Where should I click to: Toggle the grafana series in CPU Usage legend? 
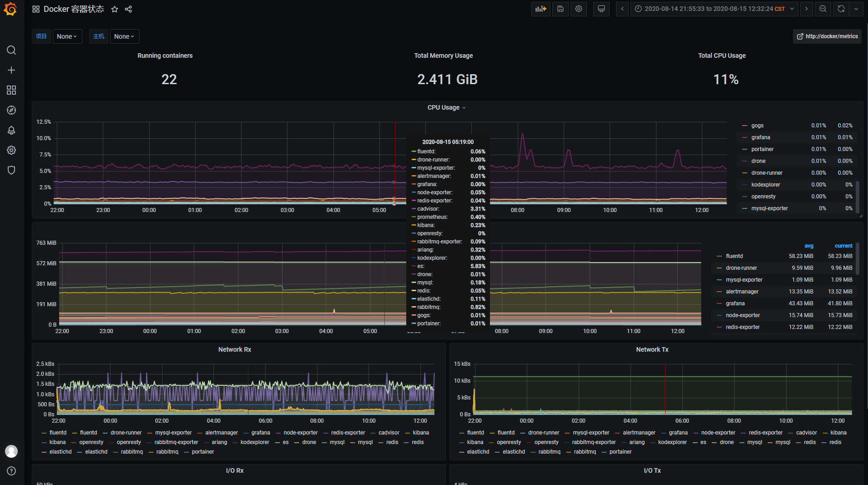tap(760, 137)
